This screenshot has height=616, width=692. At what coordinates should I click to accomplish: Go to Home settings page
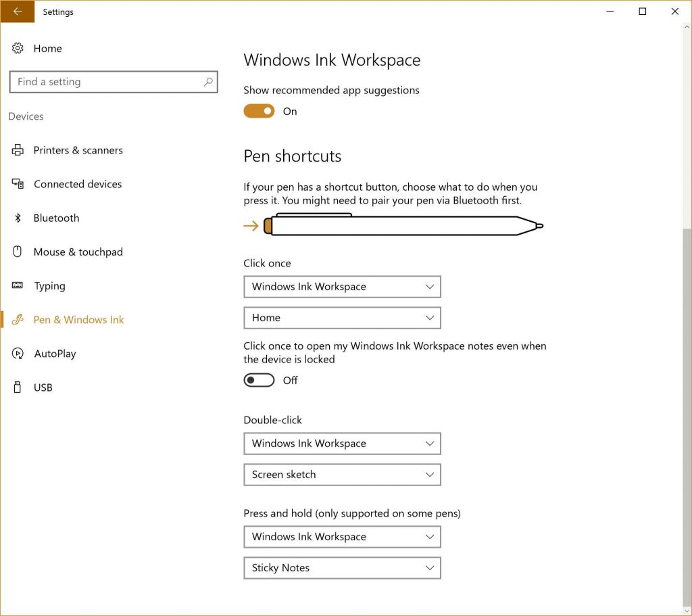click(x=48, y=48)
